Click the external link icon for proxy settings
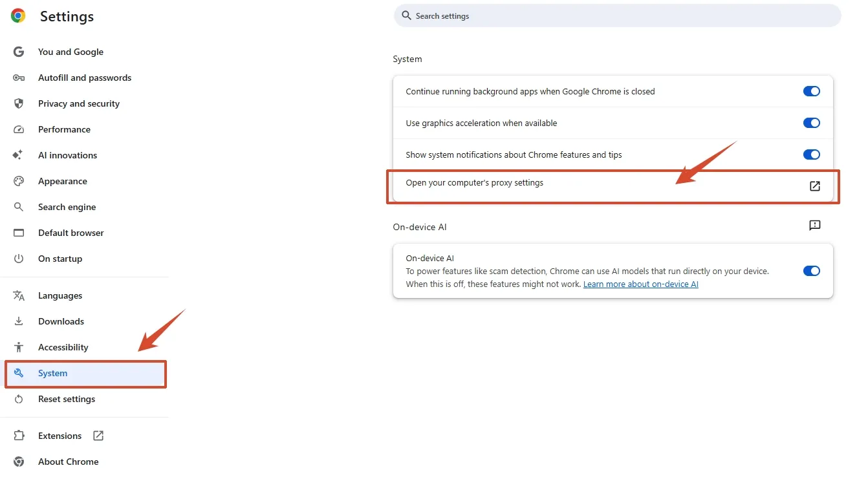The image size is (868, 479). [x=815, y=186]
